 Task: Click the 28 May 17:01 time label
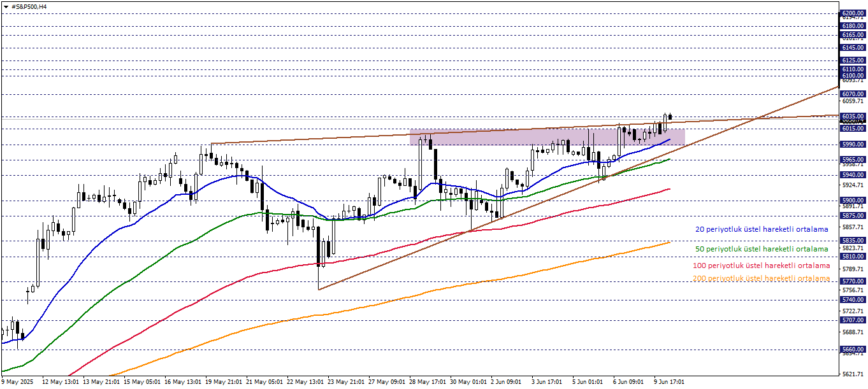(428, 383)
